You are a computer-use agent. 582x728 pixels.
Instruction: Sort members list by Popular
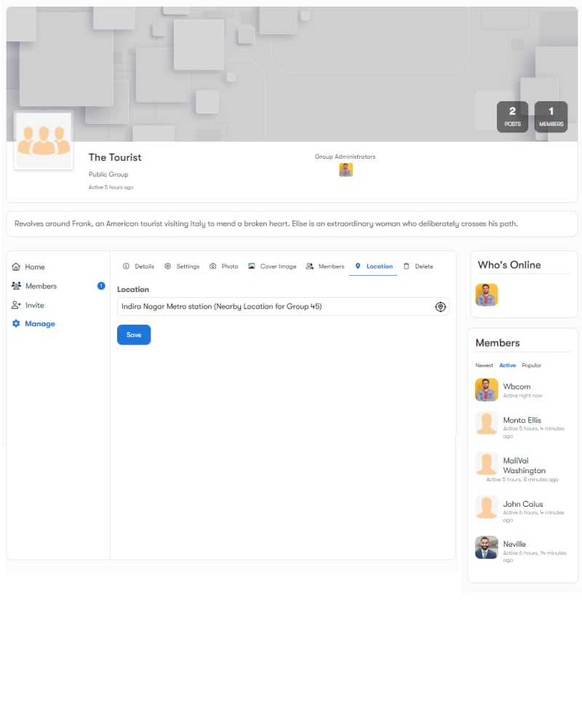click(531, 365)
